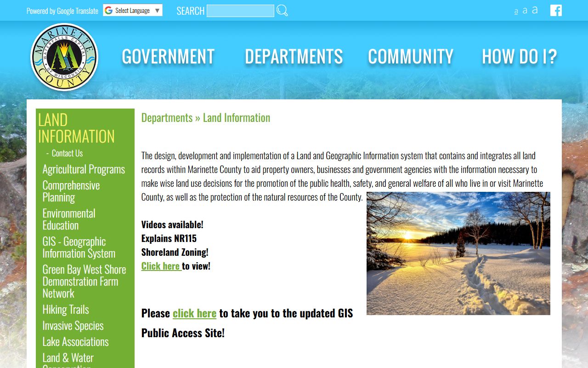Click into the search text field

240,11
